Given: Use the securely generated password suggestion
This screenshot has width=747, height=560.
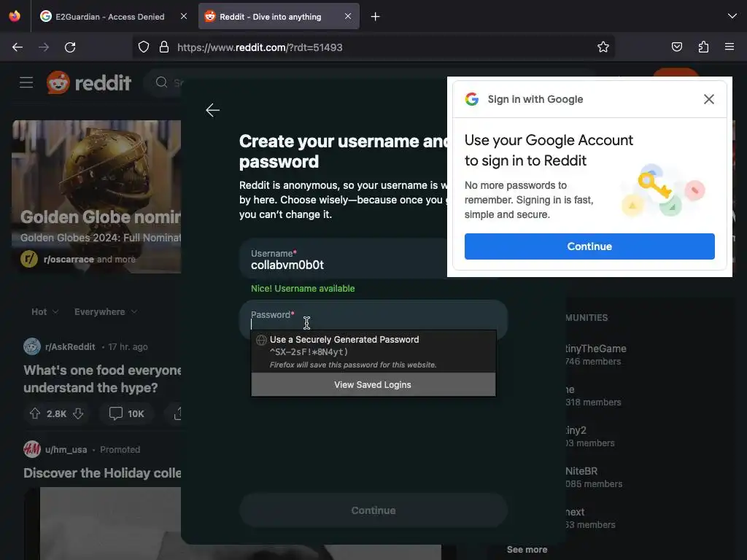Looking at the screenshot, I should pyautogui.click(x=373, y=351).
